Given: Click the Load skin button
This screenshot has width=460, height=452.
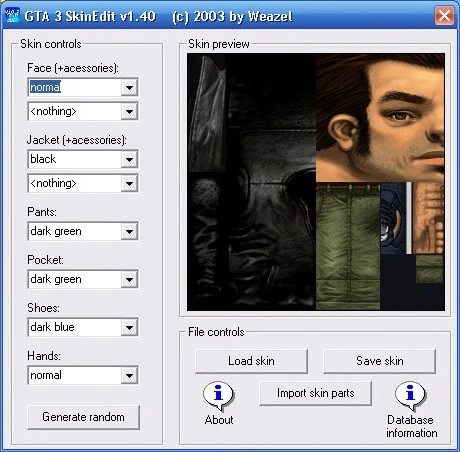Looking at the screenshot, I should pos(251,361).
